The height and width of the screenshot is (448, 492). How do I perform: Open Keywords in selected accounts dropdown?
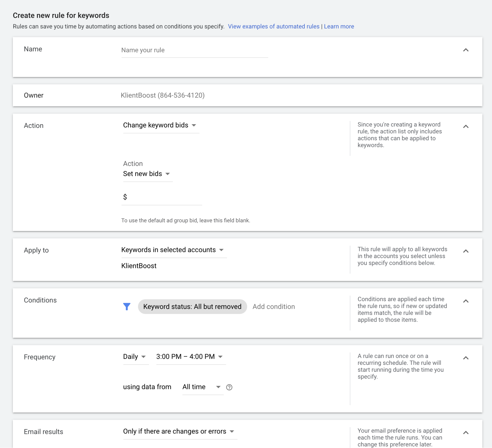(x=172, y=250)
